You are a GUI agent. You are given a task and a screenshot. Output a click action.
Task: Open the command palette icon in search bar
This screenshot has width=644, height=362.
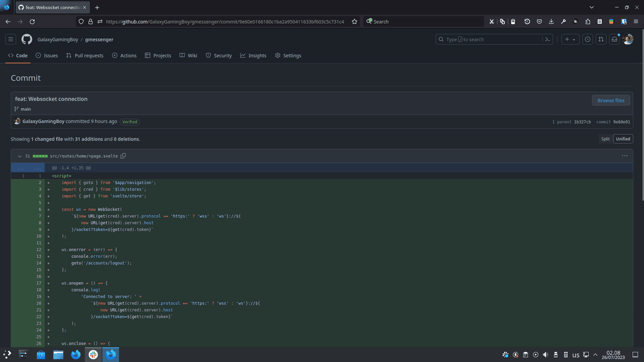click(x=548, y=39)
